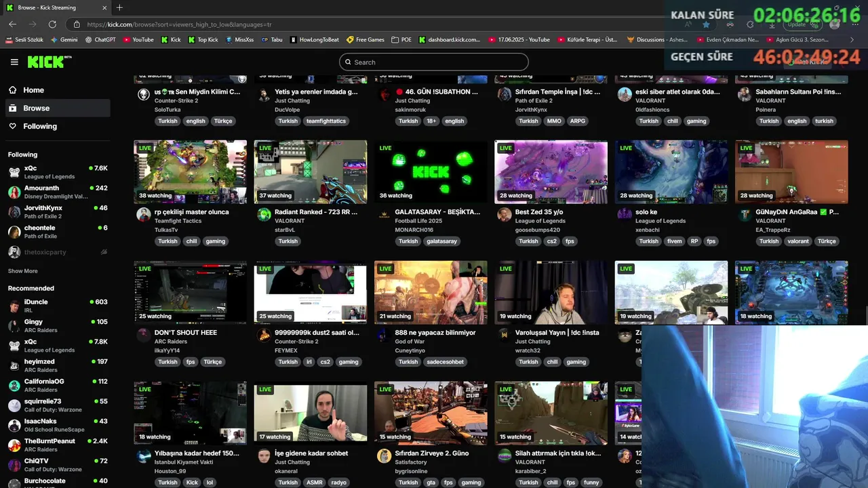Open the dashboard.kick.com bookmark
Screen dimensions: 868x488
(x=450, y=40)
